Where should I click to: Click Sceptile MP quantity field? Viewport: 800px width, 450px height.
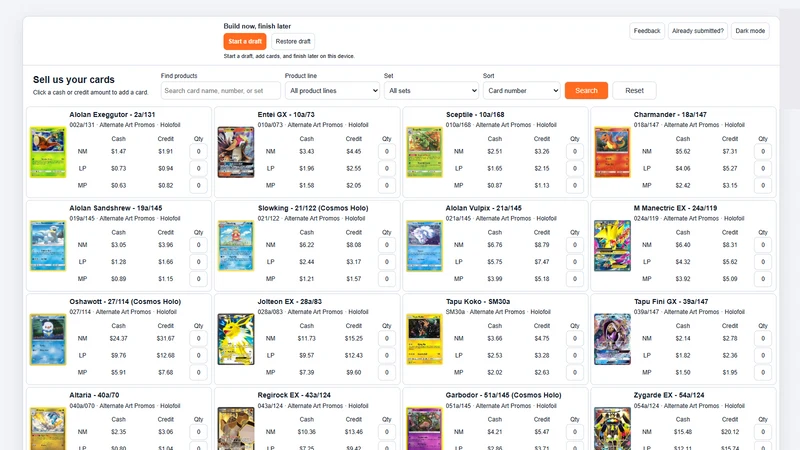tap(574, 186)
